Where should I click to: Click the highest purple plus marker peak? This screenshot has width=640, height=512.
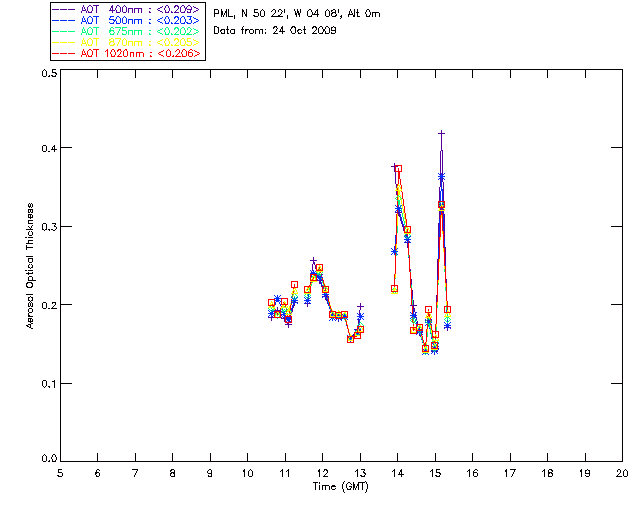[441, 133]
